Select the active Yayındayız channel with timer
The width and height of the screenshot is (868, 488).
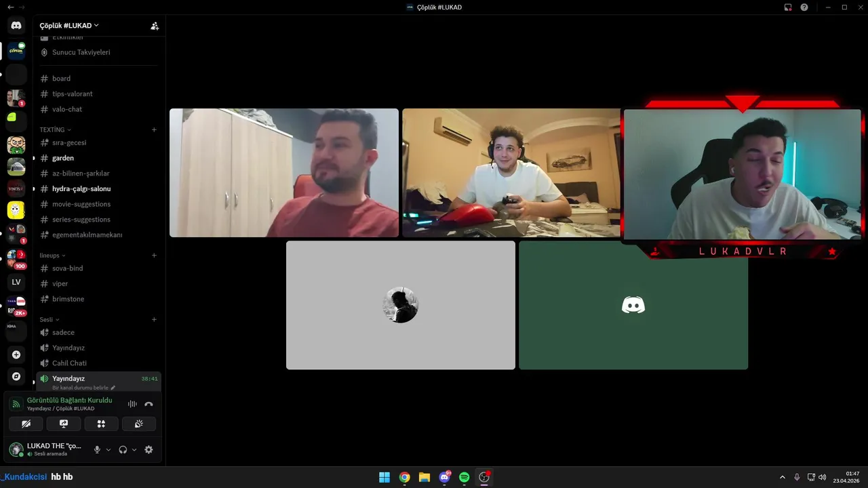coord(98,382)
